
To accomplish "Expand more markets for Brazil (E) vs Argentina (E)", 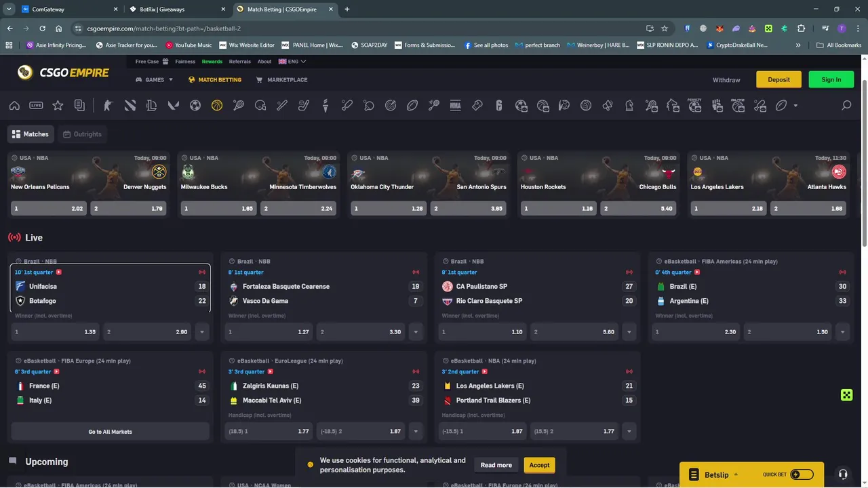I will coord(843,332).
